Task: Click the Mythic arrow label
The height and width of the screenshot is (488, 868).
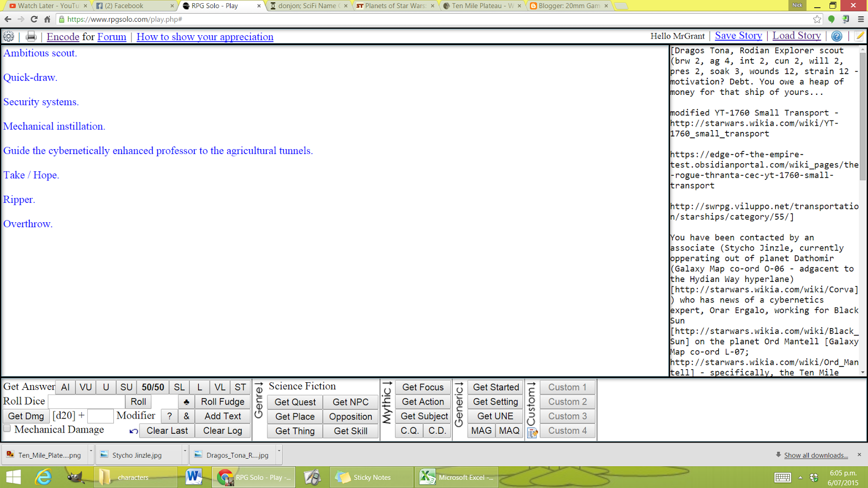Action: (387, 402)
